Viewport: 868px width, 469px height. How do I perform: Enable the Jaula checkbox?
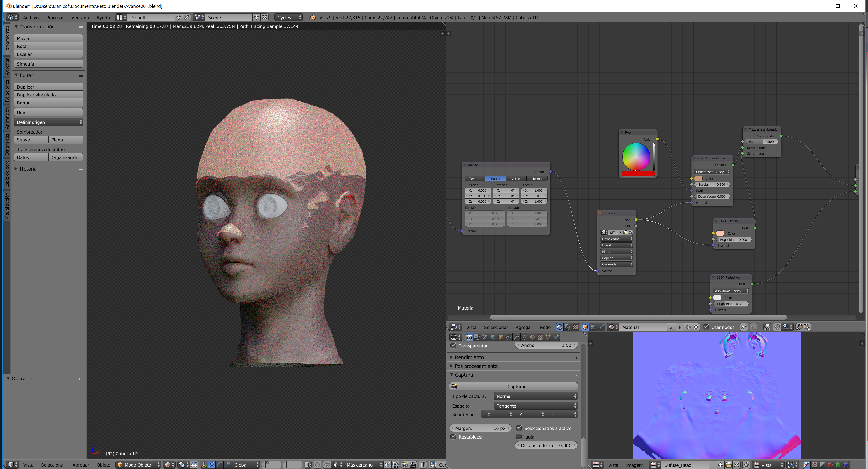click(519, 437)
